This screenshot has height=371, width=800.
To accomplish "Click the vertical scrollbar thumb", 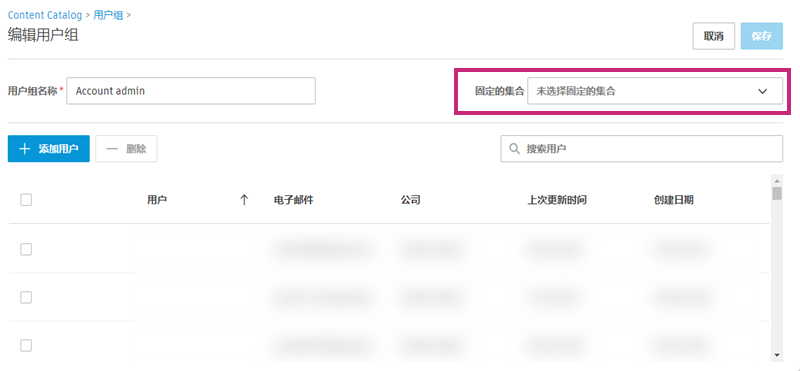I will pyautogui.click(x=777, y=193).
